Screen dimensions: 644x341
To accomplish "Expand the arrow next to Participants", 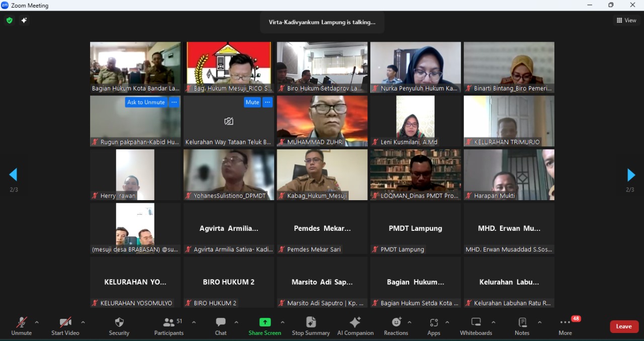I will pos(194,322).
